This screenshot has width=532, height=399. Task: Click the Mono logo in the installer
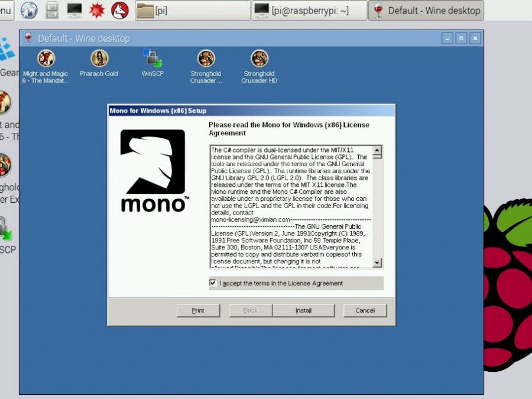(x=153, y=177)
